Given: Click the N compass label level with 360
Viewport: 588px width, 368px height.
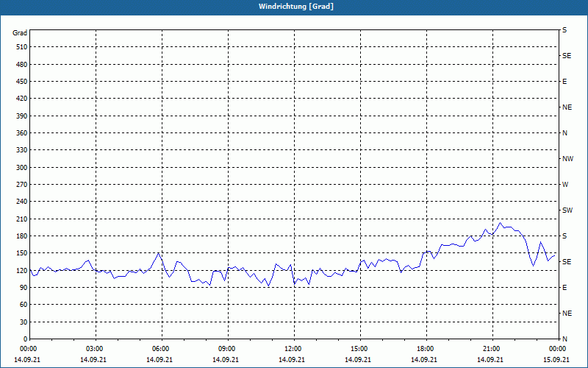Looking at the screenshot, I should [x=564, y=133].
